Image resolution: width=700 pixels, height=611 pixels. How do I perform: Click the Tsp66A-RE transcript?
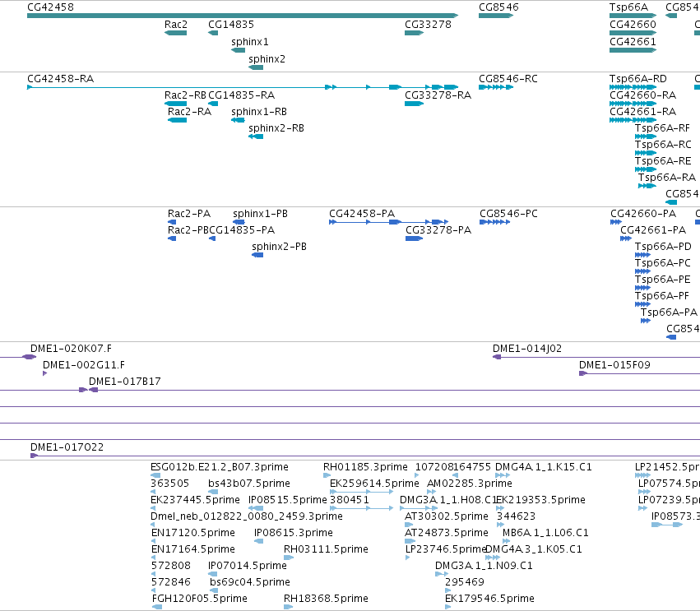(646, 169)
